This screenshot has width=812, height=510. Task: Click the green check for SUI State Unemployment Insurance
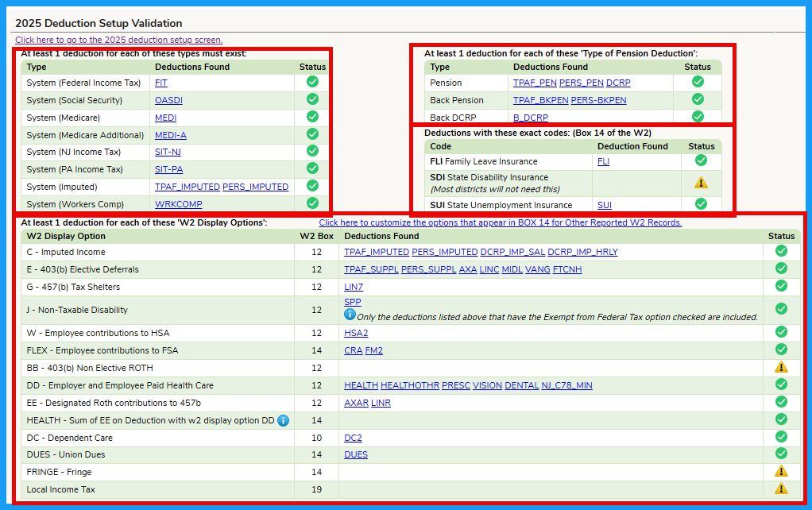pos(702,204)
